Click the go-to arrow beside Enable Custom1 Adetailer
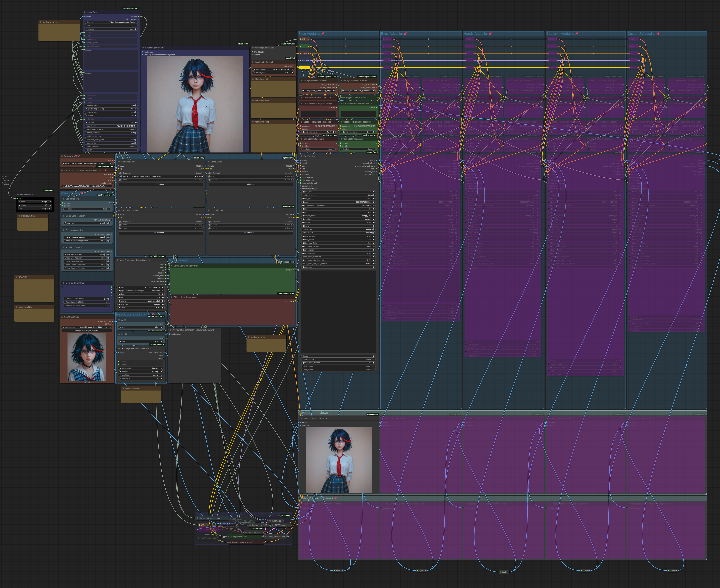720x588 pixels. point(108,265)
